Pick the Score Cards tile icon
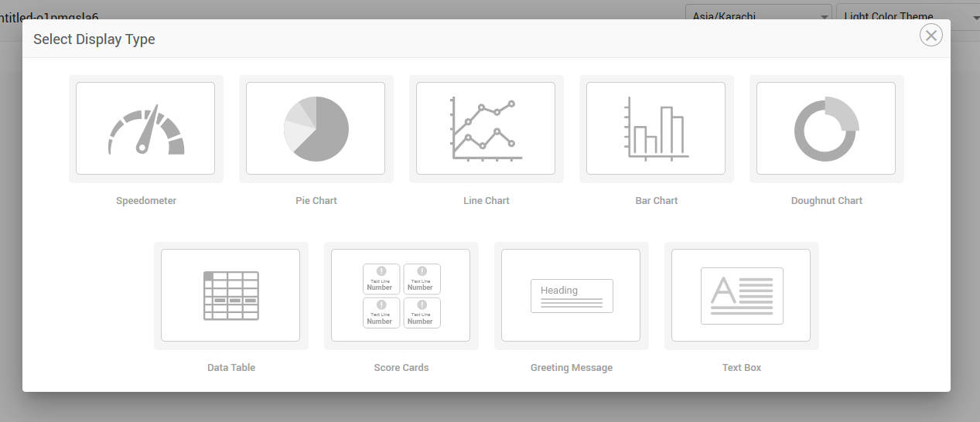Image resolution: width=980 pixels, height=422 pixels. (x=401, y=295)
